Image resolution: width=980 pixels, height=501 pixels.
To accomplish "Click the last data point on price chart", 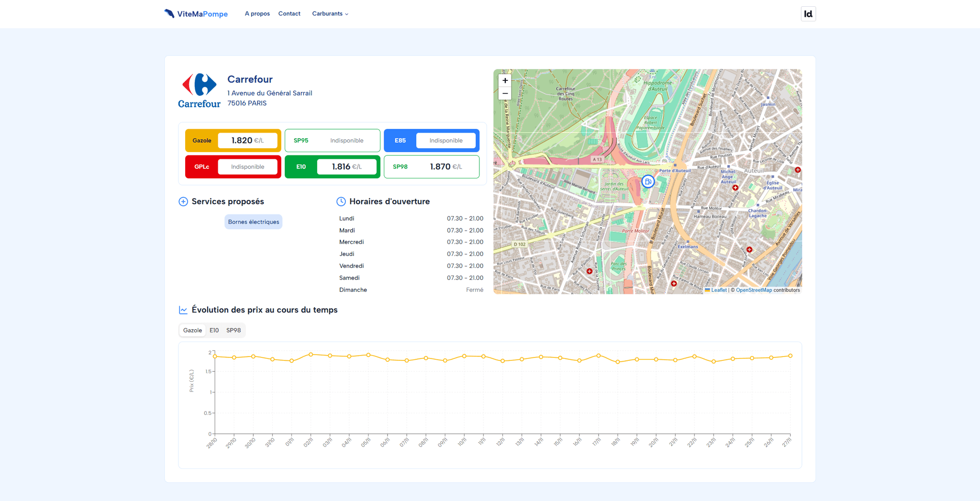I will click(790, 356).
